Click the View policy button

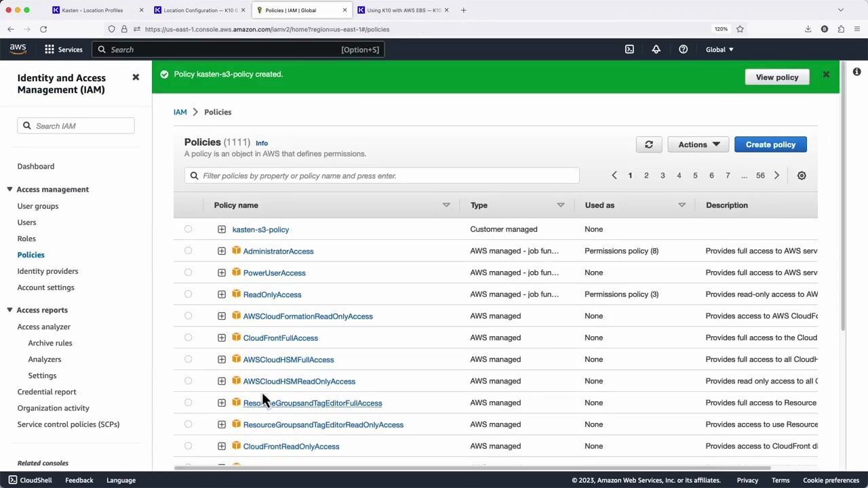click(777, 77)
